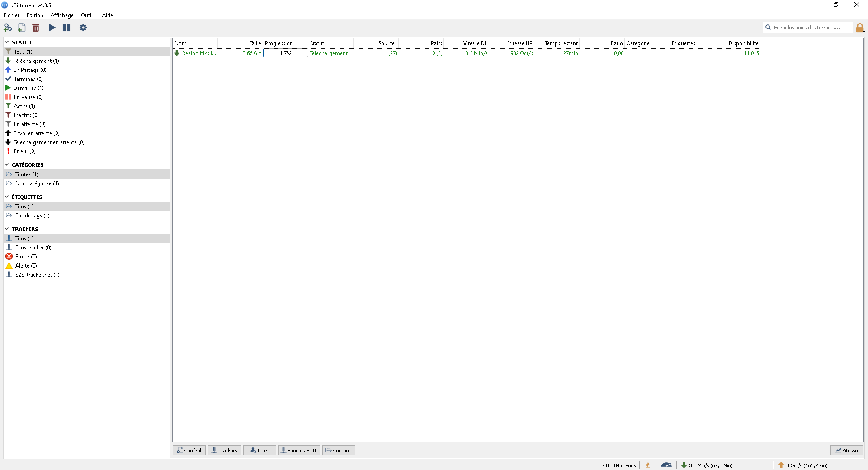Collapse the ÉTIQUETTES section
The height and width of the screenshot is (470, 868).
click(x=7, y=197)
